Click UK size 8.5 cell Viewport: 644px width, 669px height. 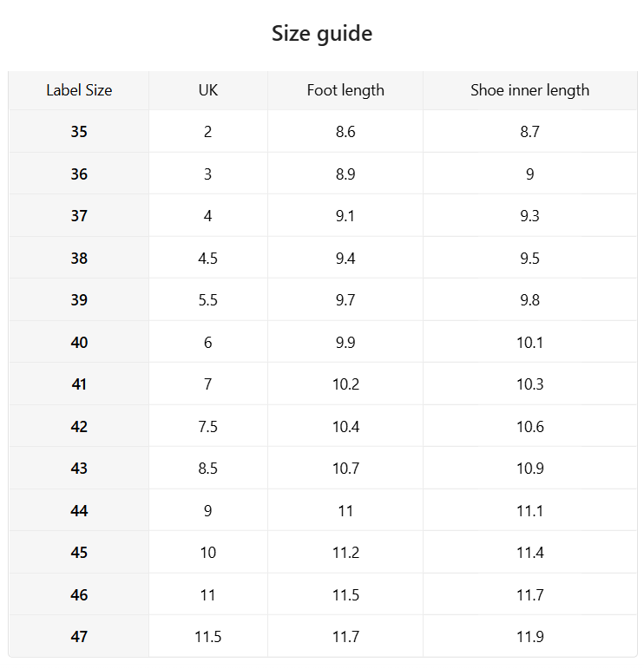208,469
